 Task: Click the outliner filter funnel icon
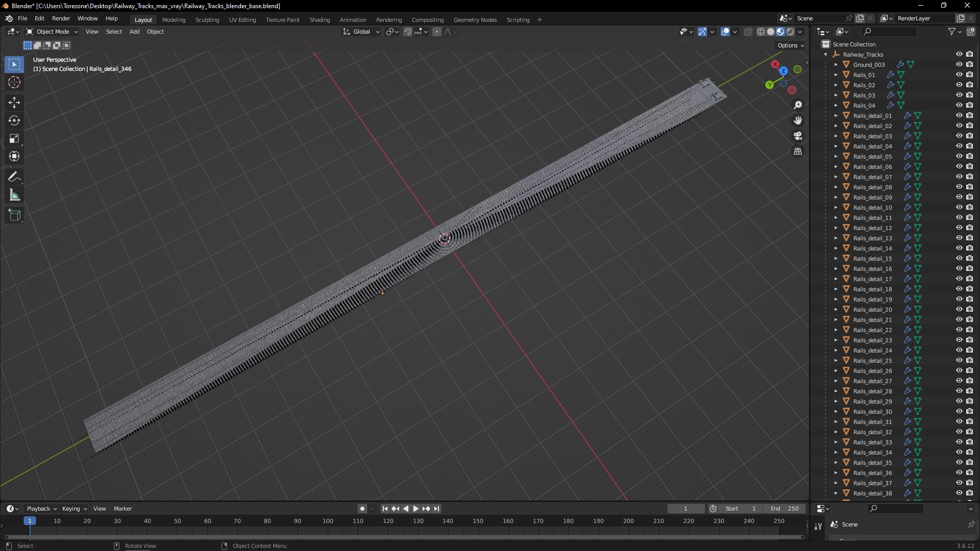[x=952, y=32]
